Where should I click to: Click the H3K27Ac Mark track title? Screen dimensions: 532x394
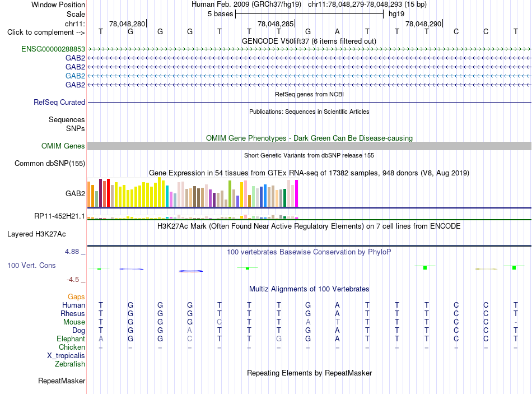pos(309,226)
